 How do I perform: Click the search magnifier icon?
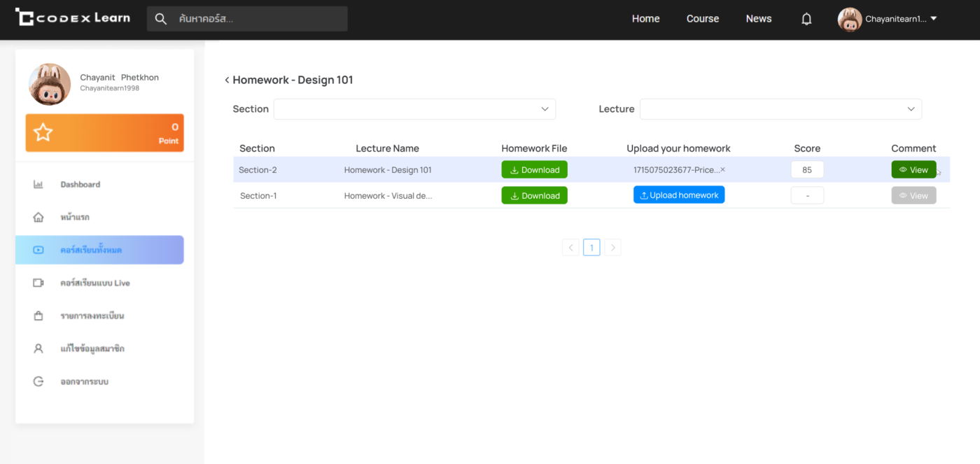click(161, 19)
